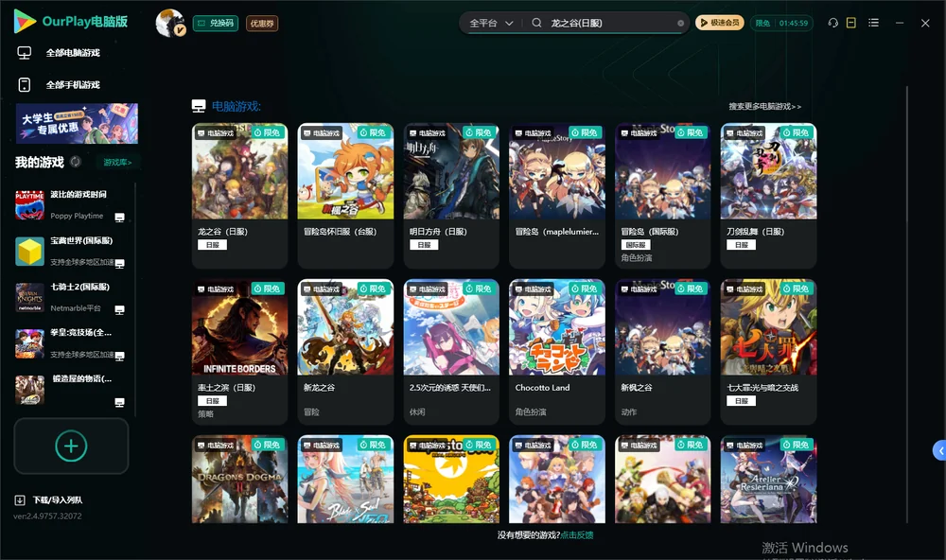Screen dimensions: 946x560
Task: Click the magnifier search icon
Action: point(536,23)
